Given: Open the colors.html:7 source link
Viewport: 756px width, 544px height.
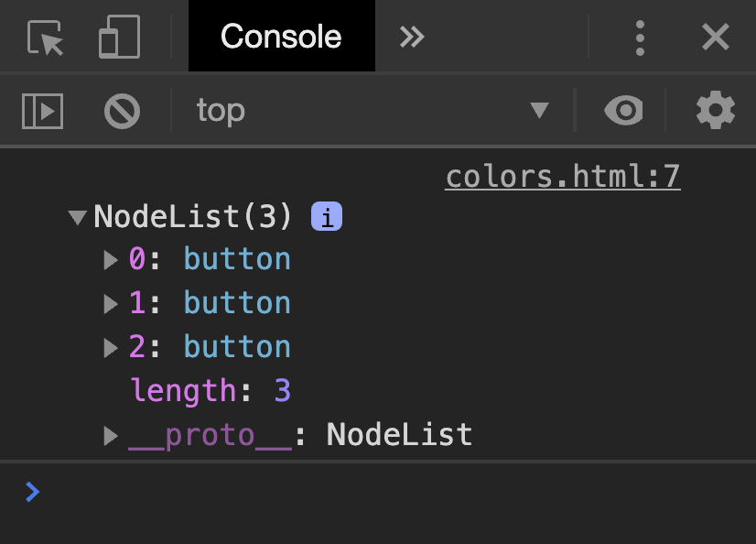Looking at the screenshot, I should [562, 176].
